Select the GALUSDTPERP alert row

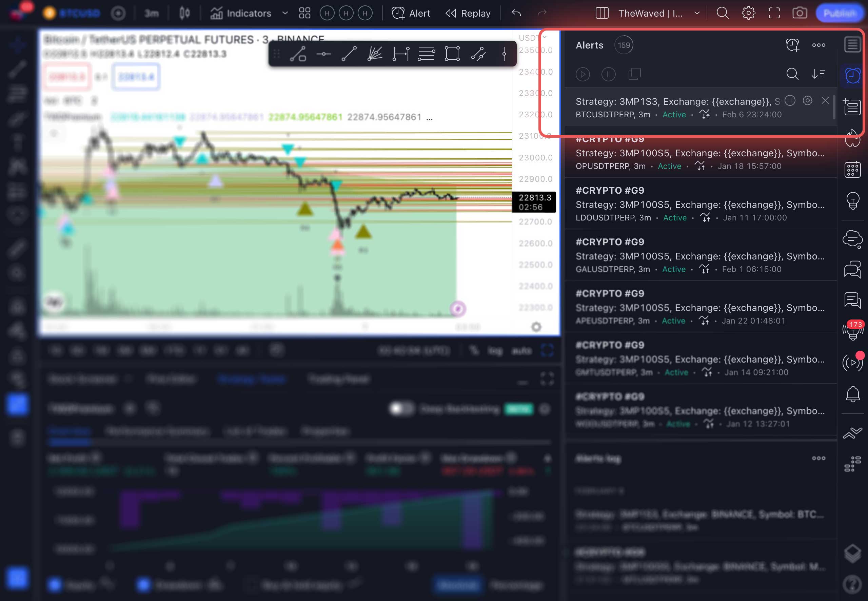(701, 255)
